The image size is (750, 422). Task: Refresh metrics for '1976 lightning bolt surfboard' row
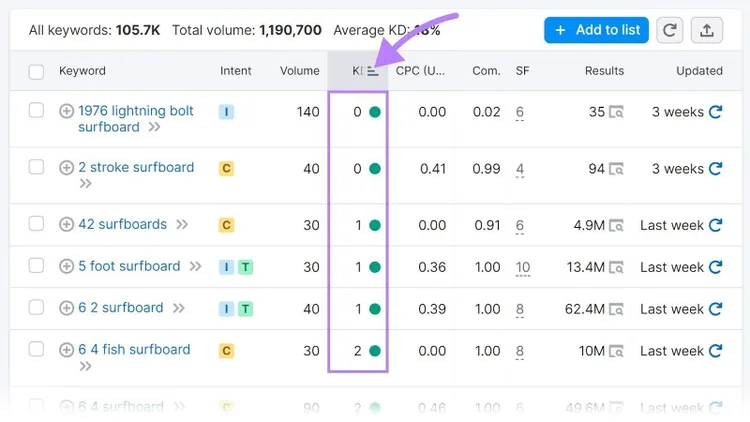point(716,112)
